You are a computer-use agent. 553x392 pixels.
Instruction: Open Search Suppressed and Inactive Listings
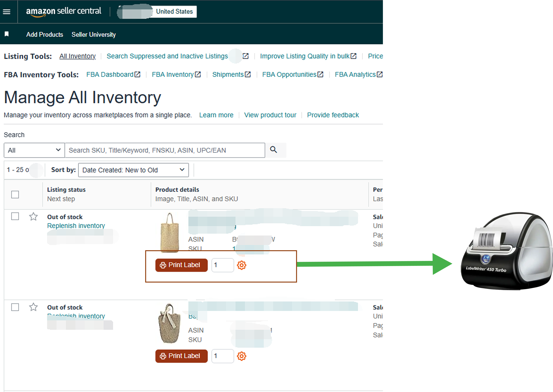pos(167,56)
